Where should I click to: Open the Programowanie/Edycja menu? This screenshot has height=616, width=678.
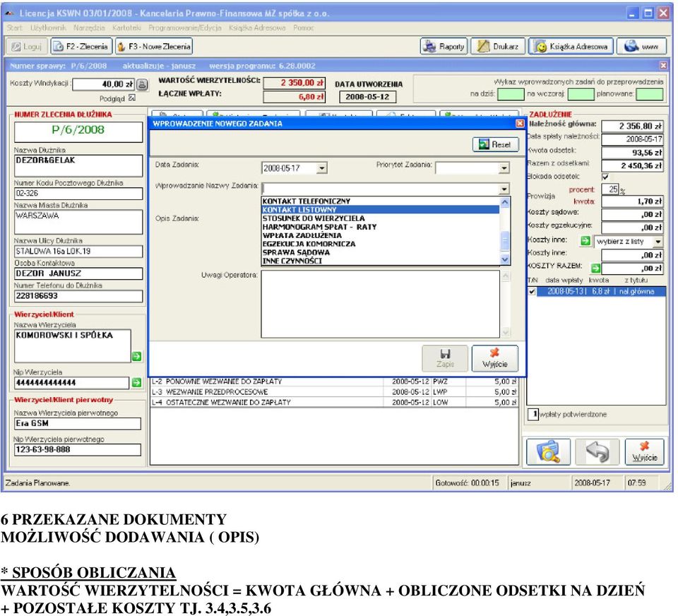pos(184,28)
